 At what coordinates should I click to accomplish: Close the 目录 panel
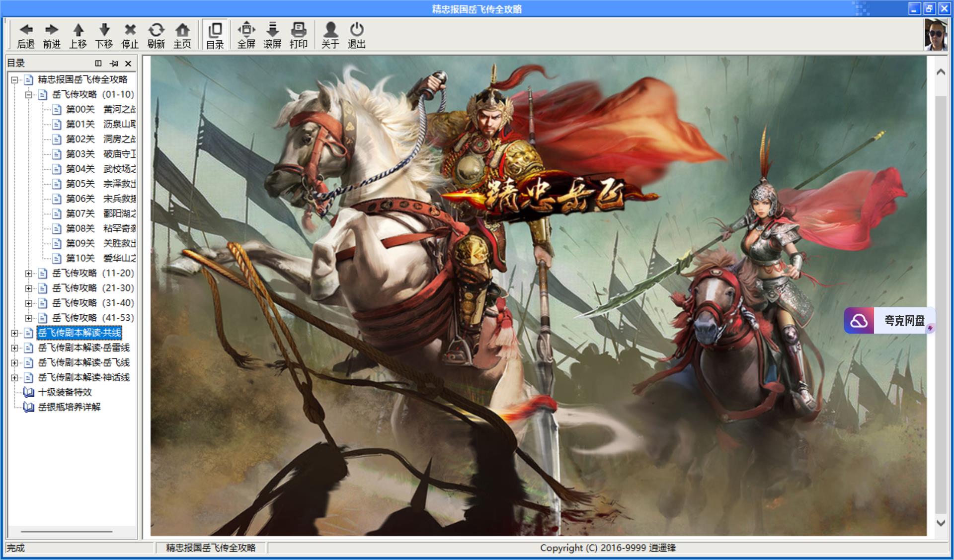(x=128, y=63)
